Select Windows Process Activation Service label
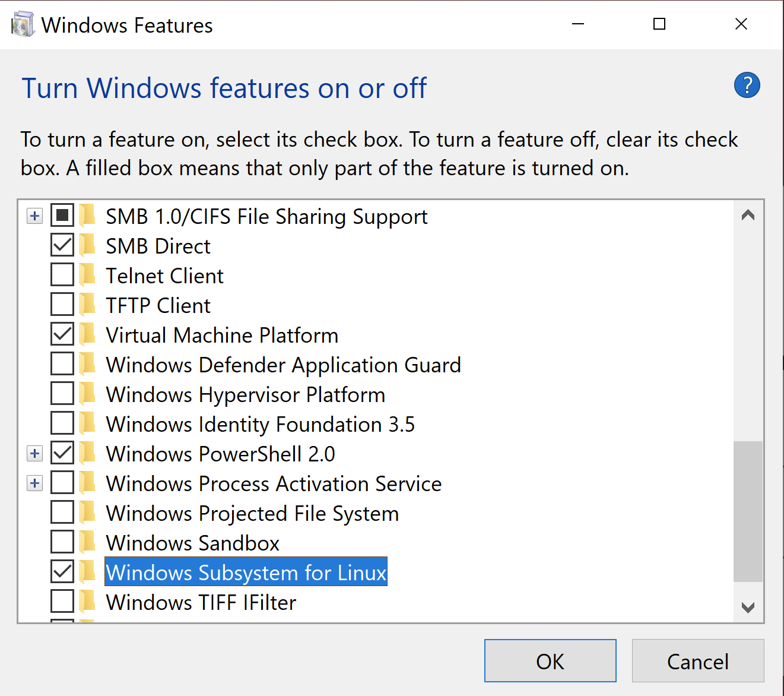 coord(274,483)
